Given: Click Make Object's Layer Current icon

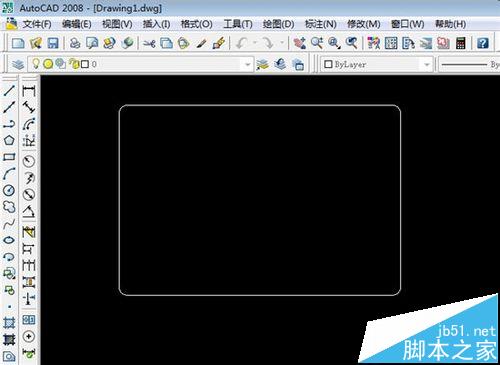Looking at the screenshot, I should click(263, 64).
